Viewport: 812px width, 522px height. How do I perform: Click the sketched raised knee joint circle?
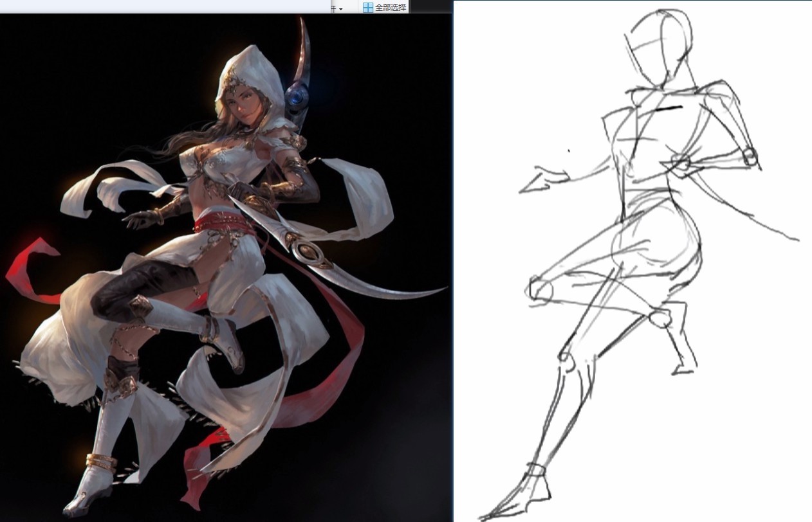[x=541, y=290]
